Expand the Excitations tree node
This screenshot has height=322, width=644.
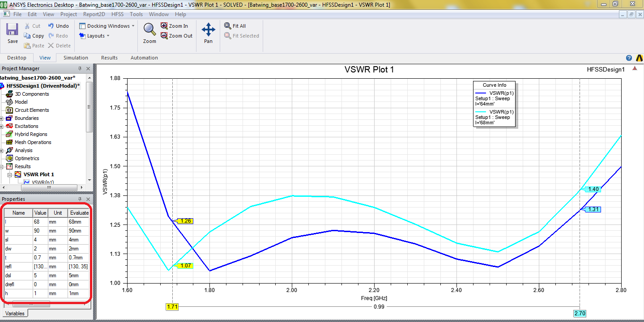click(2, 127)
